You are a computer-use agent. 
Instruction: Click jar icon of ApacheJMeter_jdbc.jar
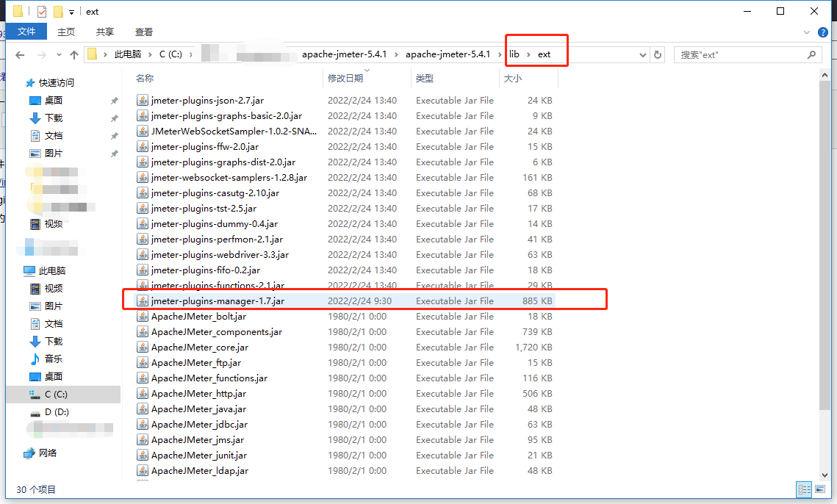click(143, 425)
